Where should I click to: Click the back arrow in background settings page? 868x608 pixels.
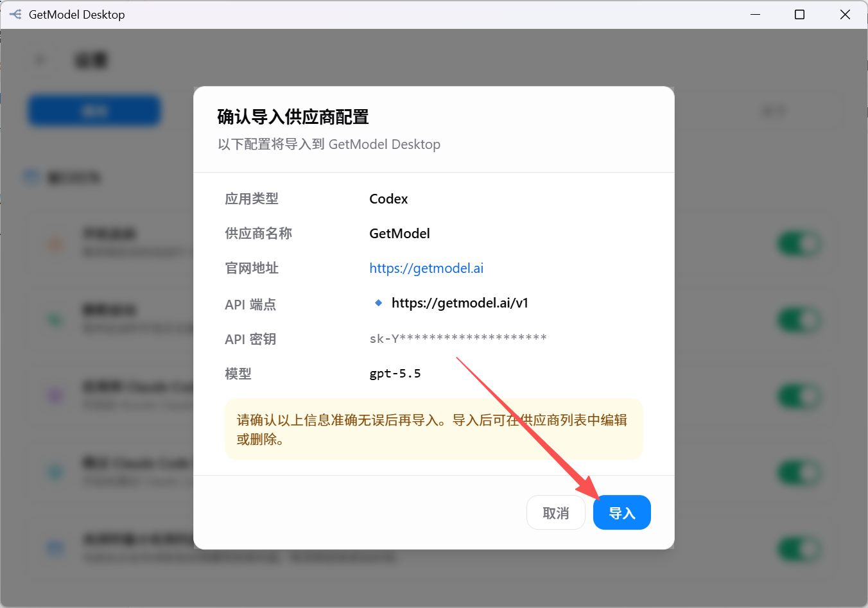point(41,60)
